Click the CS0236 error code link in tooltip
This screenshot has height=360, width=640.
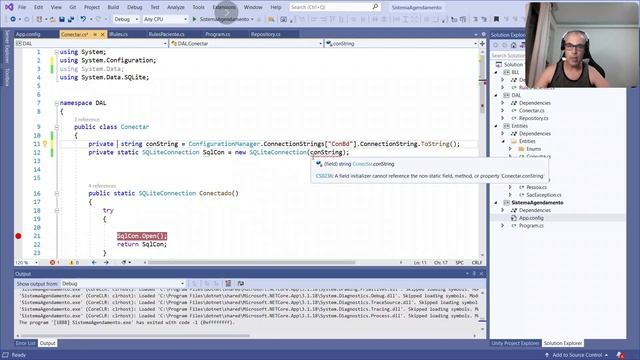[x=324, y=176]
